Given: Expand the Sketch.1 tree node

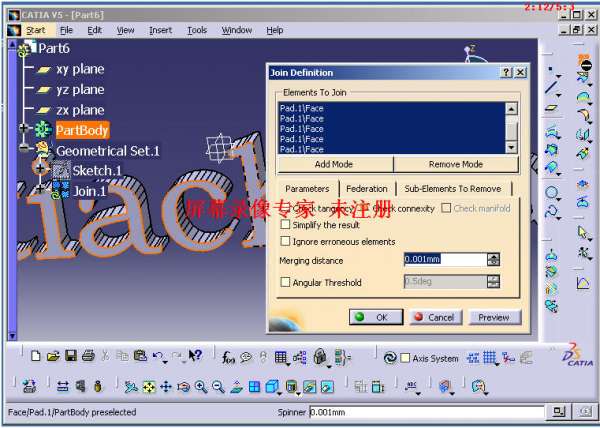Looking at the screenshot, I should (41, 170).
